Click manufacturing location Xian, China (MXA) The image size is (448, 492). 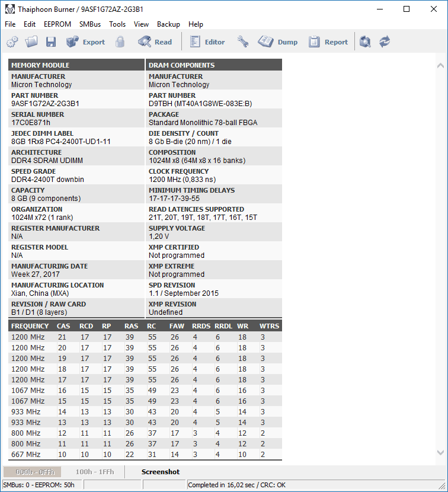(40, 293)
